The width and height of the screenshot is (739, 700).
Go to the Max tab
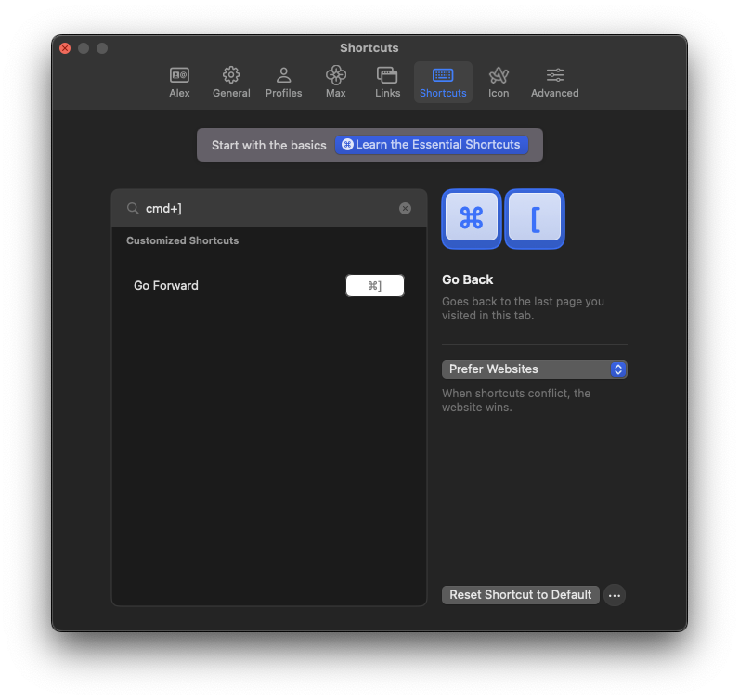click(335, 82)
